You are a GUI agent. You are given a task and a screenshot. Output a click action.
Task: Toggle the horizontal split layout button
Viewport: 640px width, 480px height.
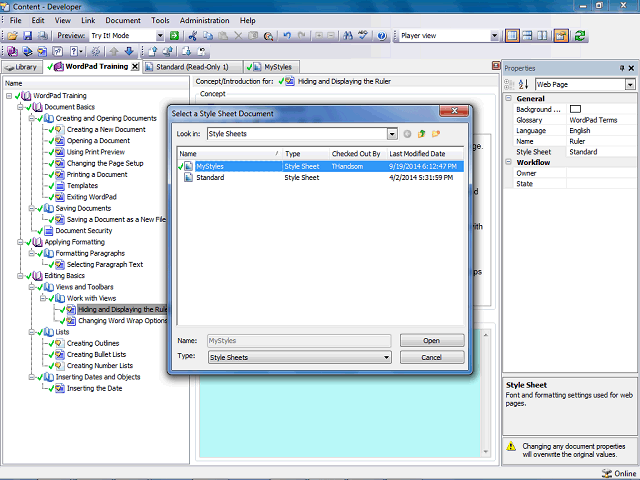coord(527,36)
